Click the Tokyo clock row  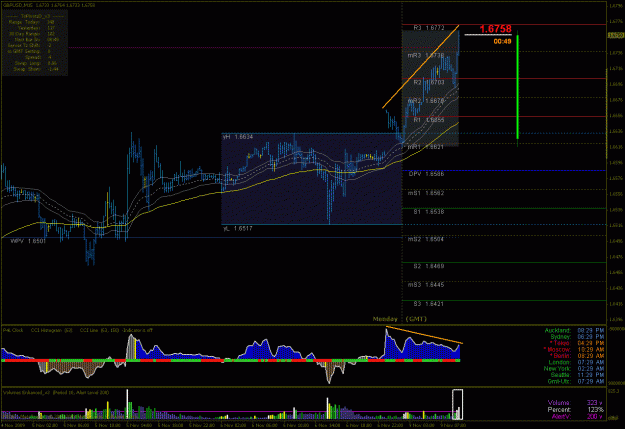[x=577, y=343]
